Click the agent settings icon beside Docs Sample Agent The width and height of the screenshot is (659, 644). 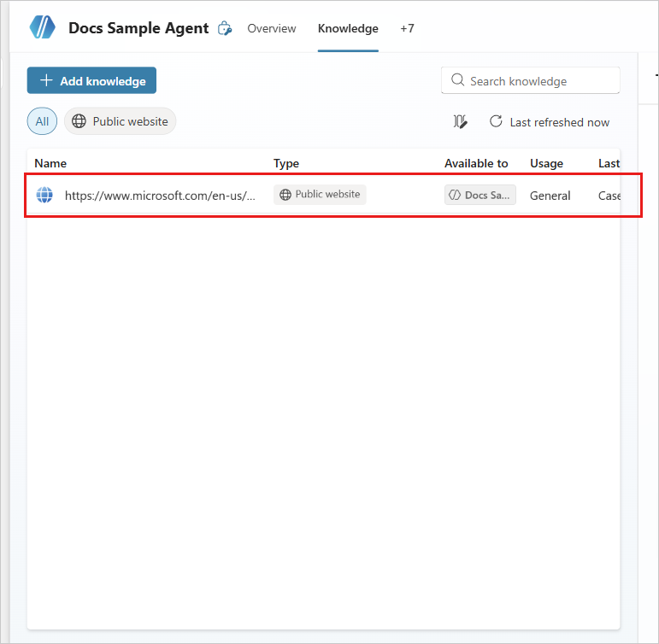pos(225,28)
